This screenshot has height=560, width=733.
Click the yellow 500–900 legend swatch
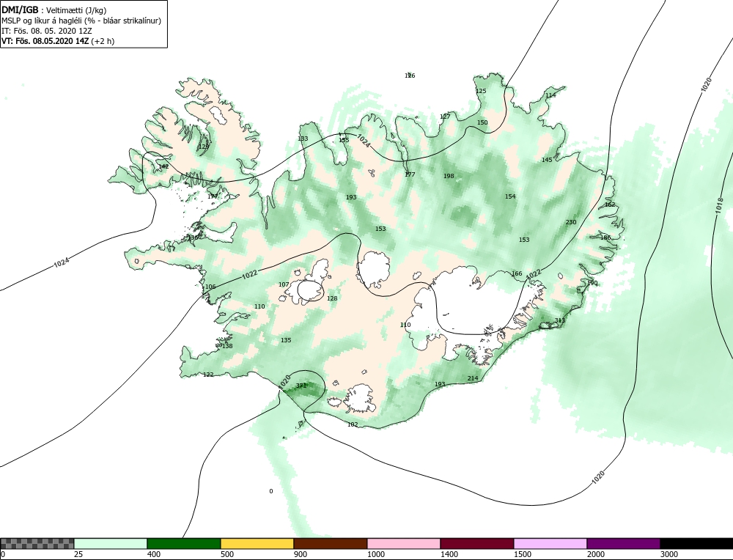pyautogui.click(x=257, y=543)
